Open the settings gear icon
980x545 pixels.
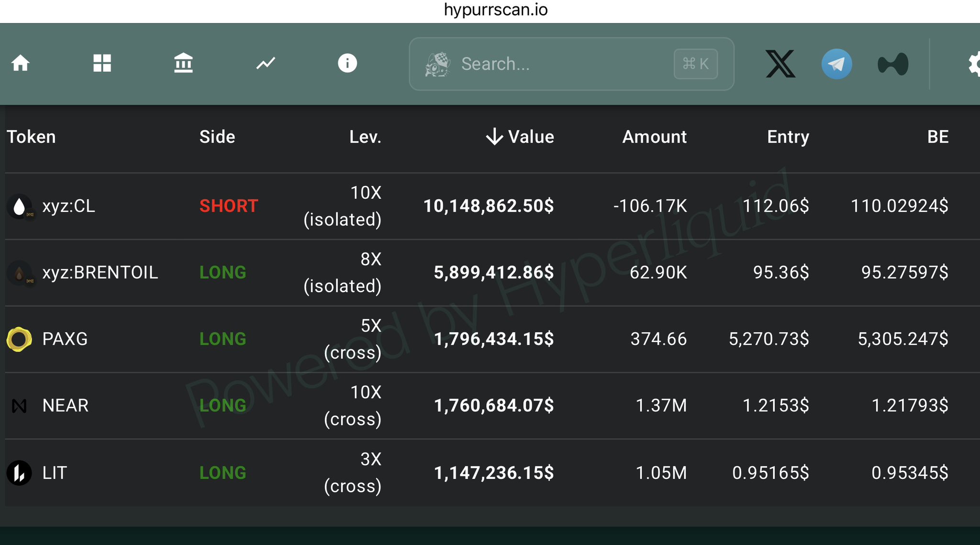click(x=974, y=64)
